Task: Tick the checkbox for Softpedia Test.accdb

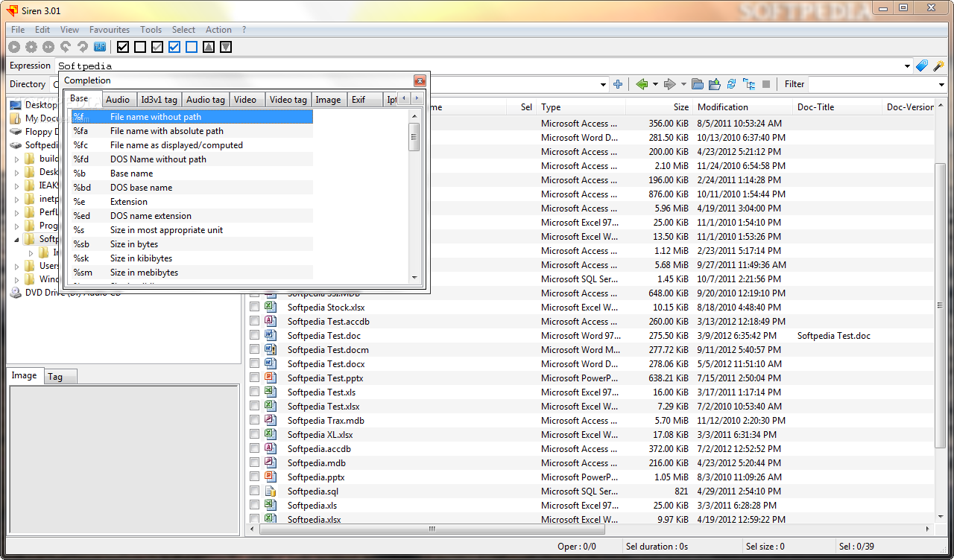Action: click(255, 321)
